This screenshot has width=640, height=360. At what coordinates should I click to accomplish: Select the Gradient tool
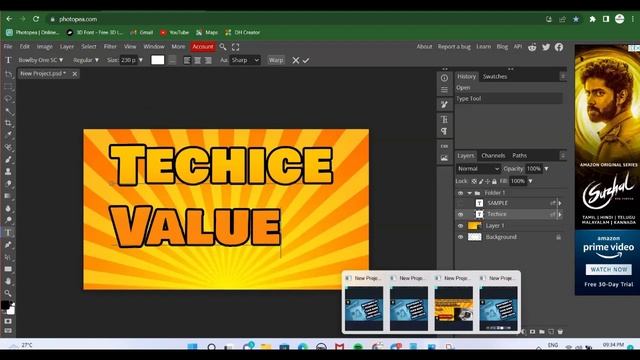(8, 196)
